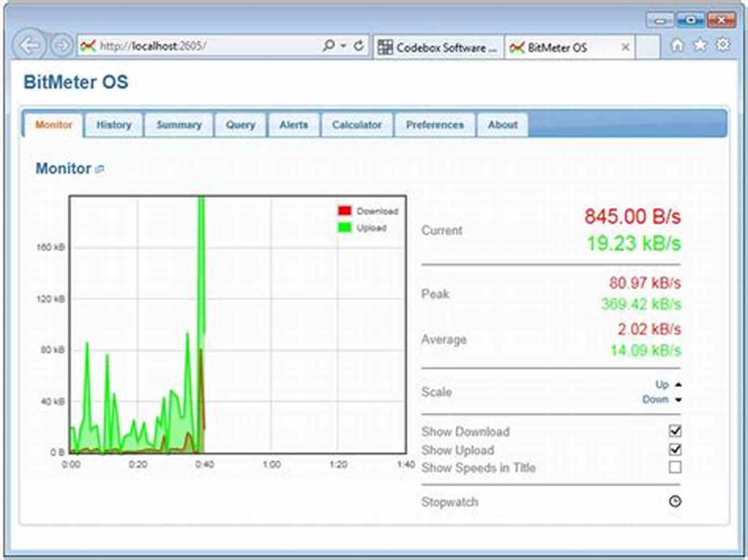Click the Scale Up link
748x560 pixels.
662,384
